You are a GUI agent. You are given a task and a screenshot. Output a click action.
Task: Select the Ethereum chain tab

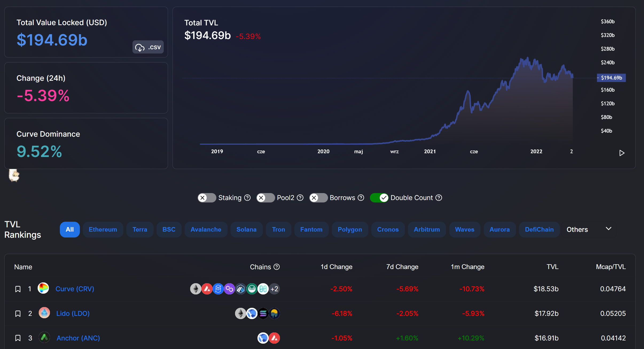click(103, 229)
